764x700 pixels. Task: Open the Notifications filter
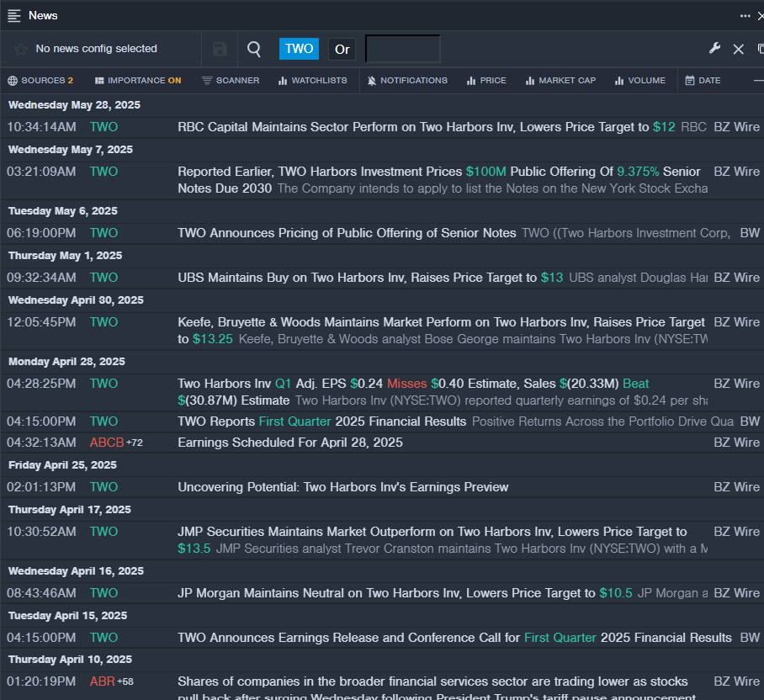407,81
